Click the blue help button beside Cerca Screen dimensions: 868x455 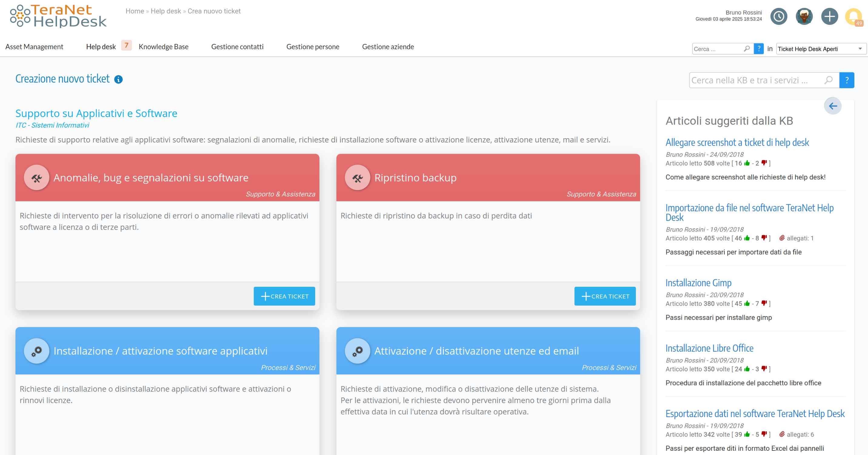tap(759, 49)
